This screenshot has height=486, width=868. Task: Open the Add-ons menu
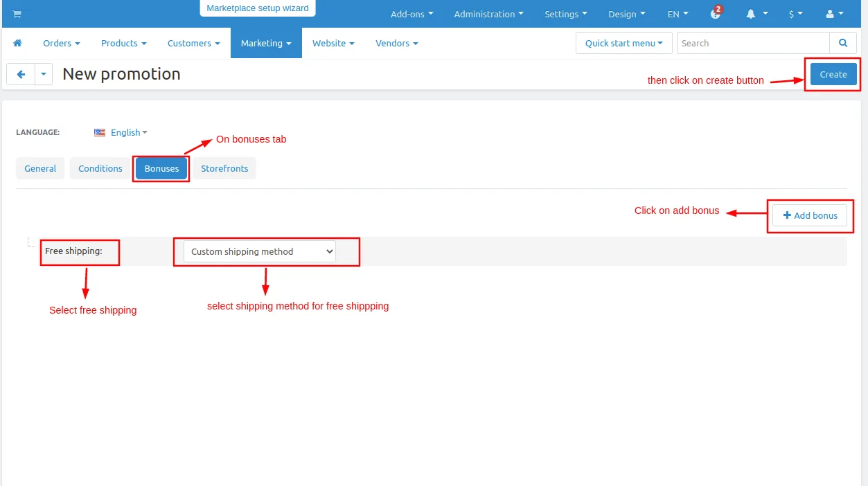tap(411, 14)
